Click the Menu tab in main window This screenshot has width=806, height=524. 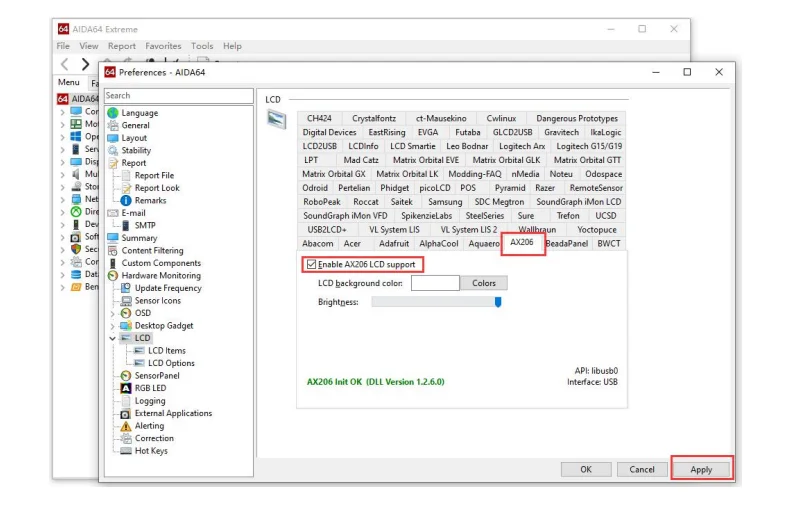tap(69, 82)
